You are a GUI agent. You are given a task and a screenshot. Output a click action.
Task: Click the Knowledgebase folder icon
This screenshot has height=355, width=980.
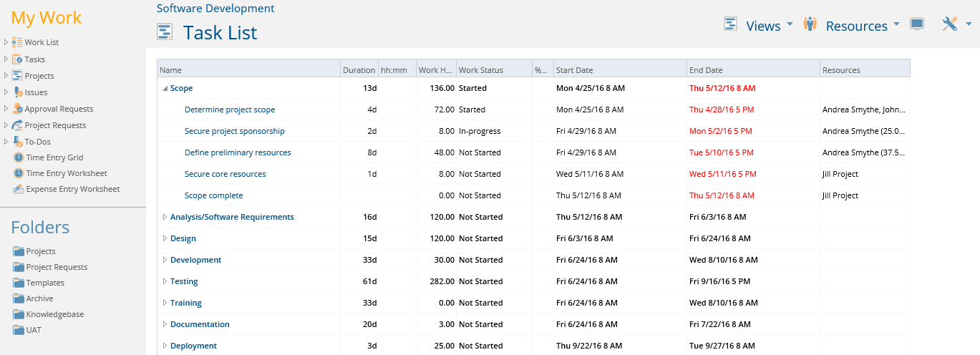pos(19,314)
